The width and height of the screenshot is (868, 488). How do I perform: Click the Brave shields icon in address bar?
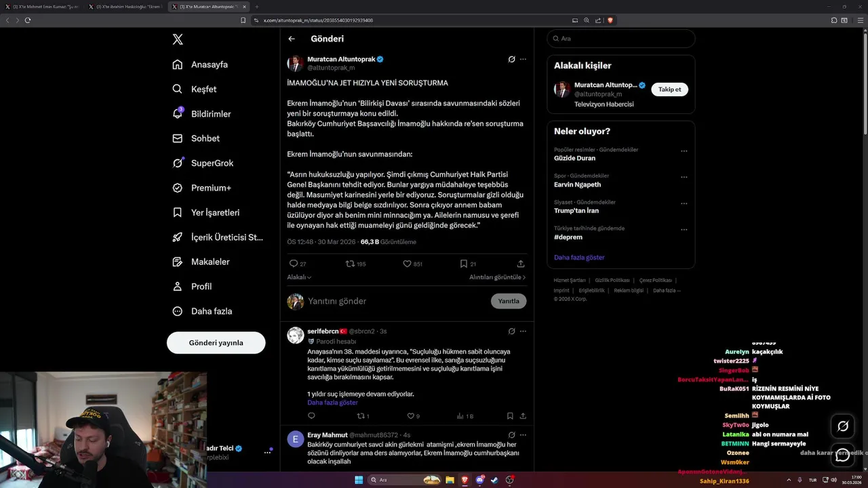coord(610,20)
